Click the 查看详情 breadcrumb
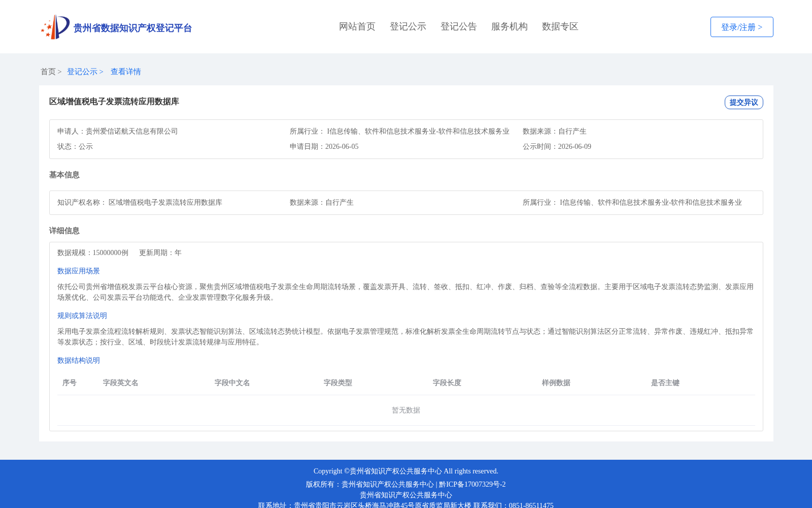The width and height of the screenshot is (812, 508). coord(126,72)
